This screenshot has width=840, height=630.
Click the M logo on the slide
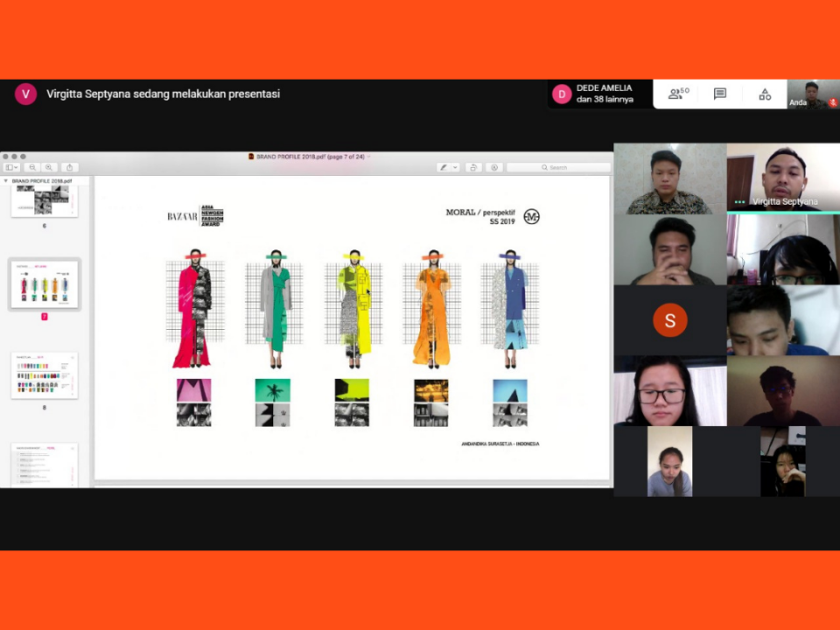pyautogui.click(x=531, y=216)
